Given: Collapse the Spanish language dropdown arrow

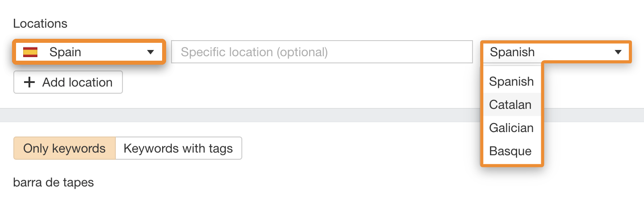Looking at the screenshot, I should pos(618,52).
